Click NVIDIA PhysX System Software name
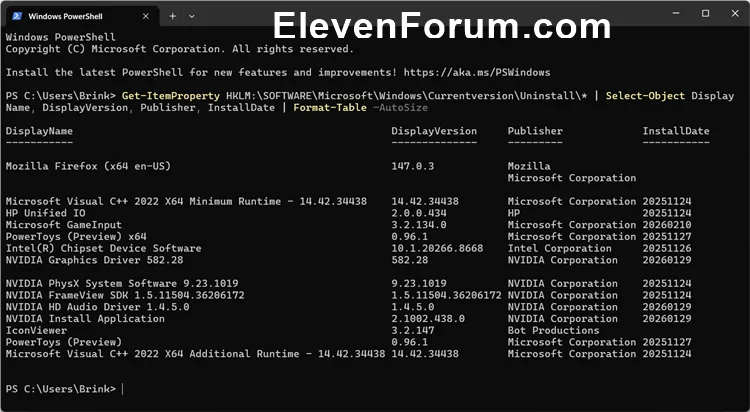 coord(122,283)
